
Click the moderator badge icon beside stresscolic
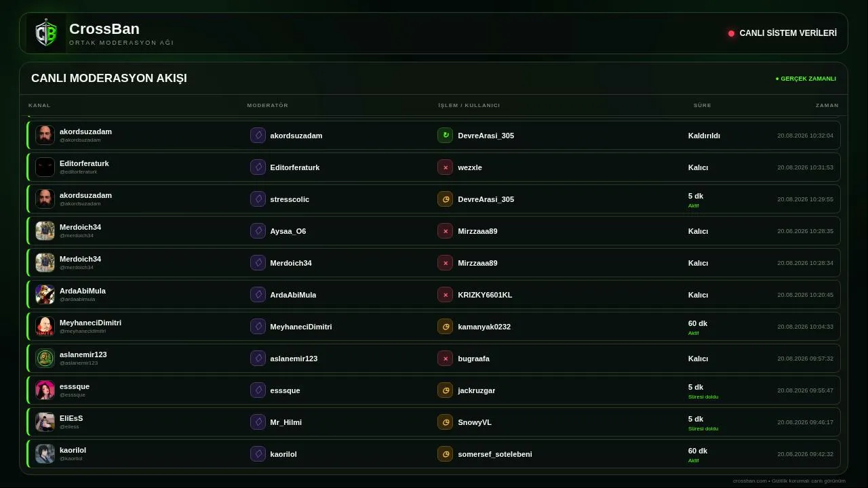coord(258,199)
